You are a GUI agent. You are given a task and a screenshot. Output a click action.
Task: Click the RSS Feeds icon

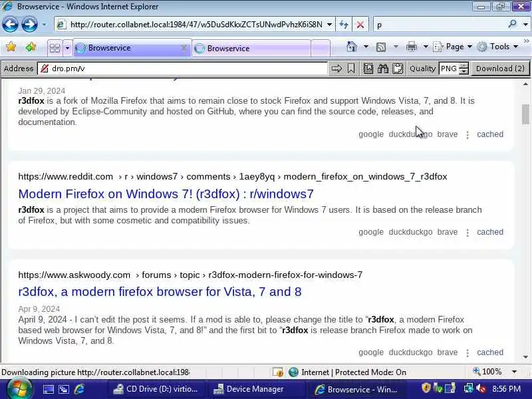point(381,47)
